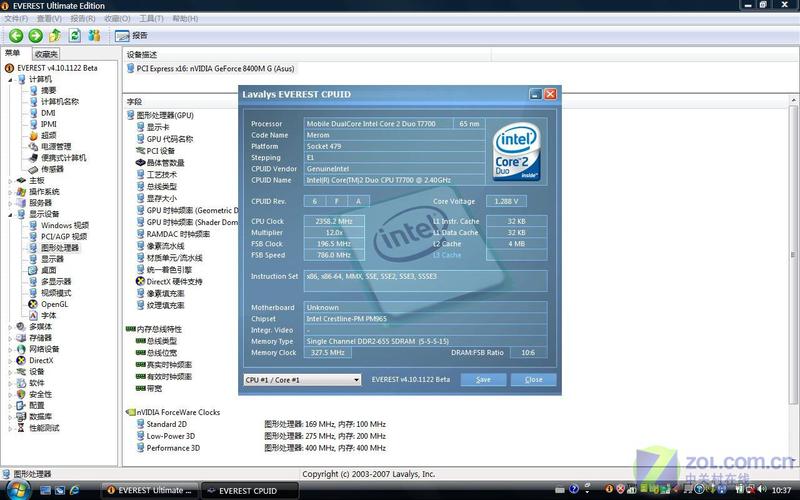The height and width of the screenshot is (500, 800).
Task: Expand the 多媒体 node
Action: pyautogui.click(x=10, y=327)
